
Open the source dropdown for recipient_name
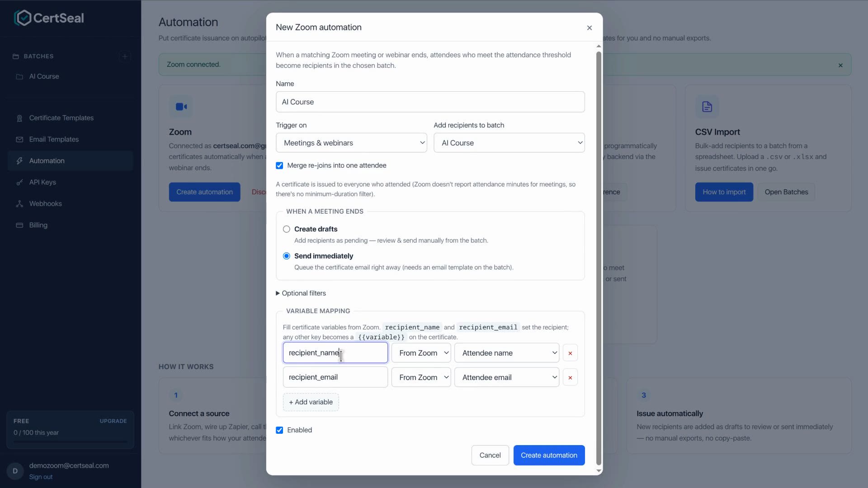(x=421, y=353)
